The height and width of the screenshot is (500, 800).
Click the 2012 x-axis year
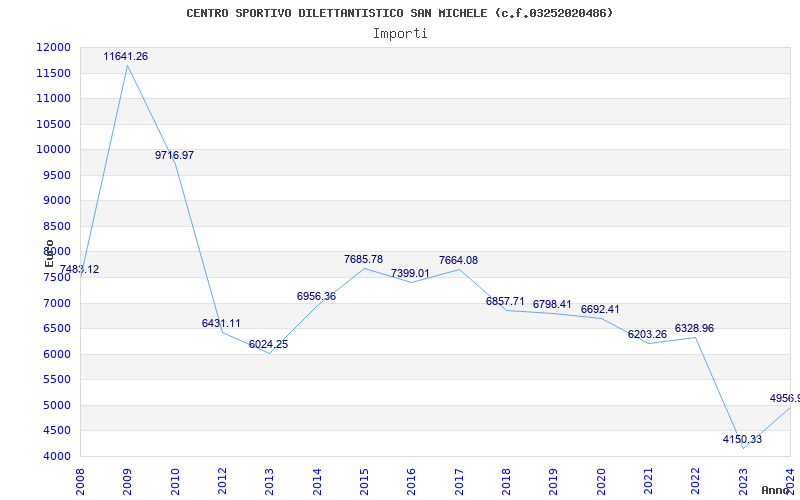tap(222, 482)
